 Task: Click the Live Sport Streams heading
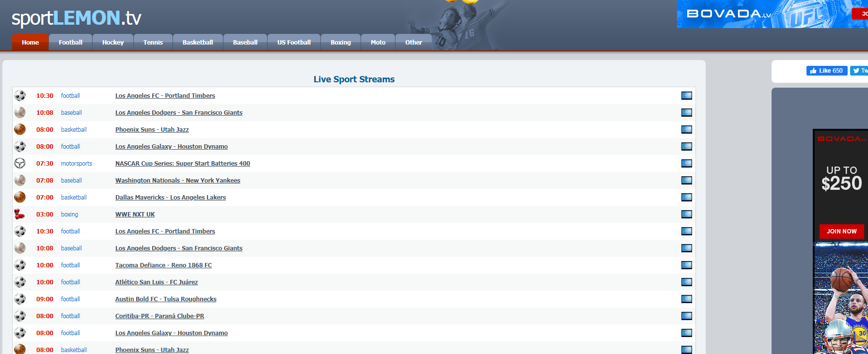tap(354, 79)
